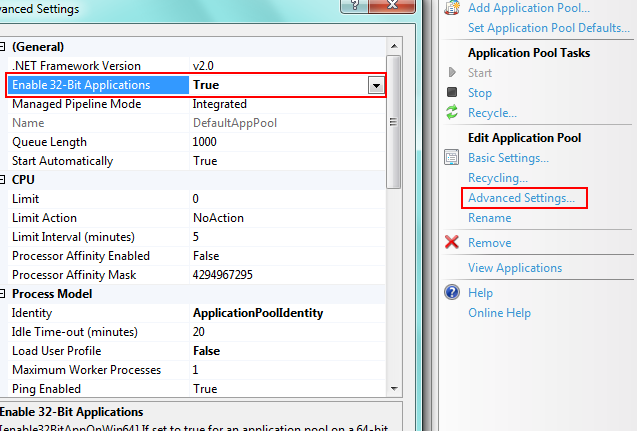Viewport: 637px width, 431px height.
Task: Click the 4294967295 mask value
Action: point(223,275)
